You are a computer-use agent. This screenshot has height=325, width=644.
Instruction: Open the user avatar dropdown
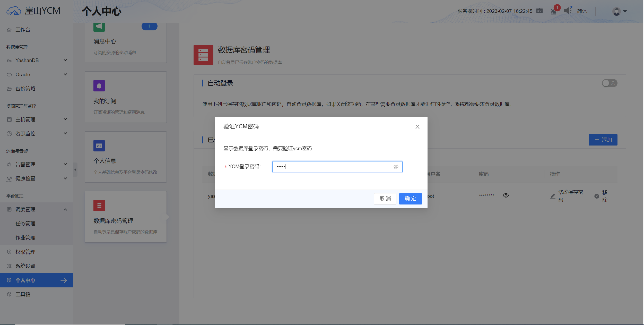[616, 11]
